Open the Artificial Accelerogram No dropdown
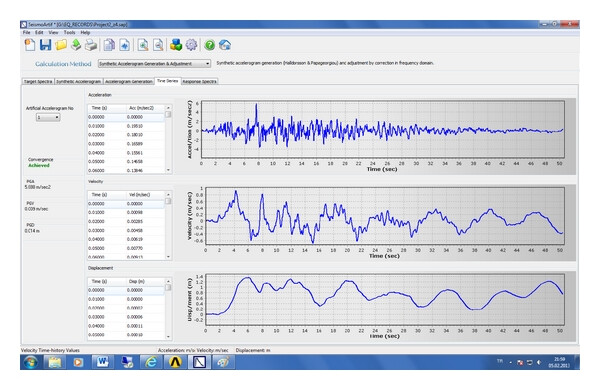Image resolution: width=600 pixels, height=390 pixels. tap(48, 117)
